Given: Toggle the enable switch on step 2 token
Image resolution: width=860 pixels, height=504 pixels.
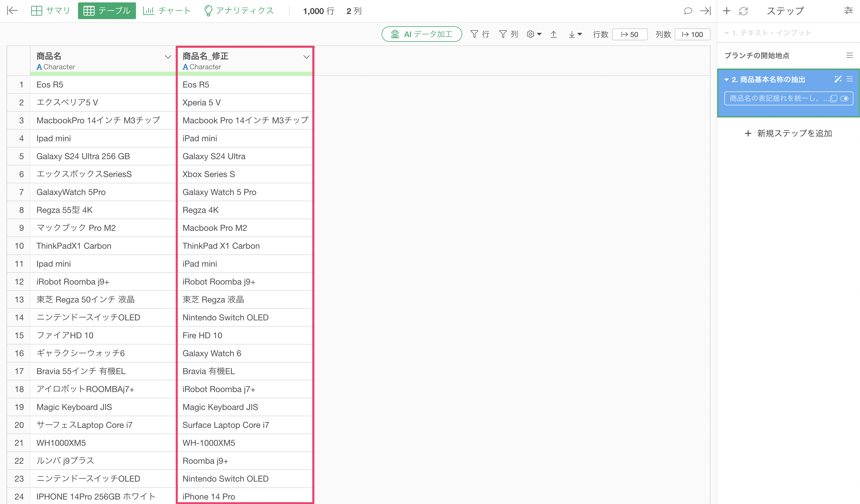Looking at the screenshot, I should [845, 99].
